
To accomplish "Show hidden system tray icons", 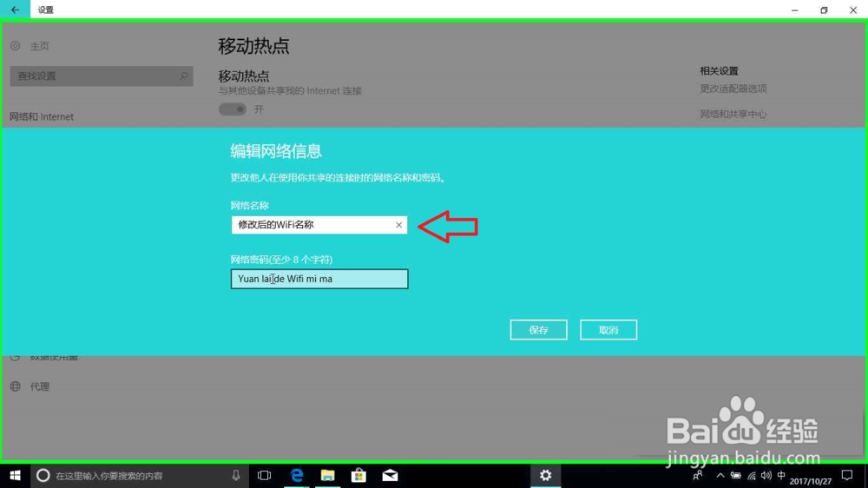I will click(x=720, y=475).
